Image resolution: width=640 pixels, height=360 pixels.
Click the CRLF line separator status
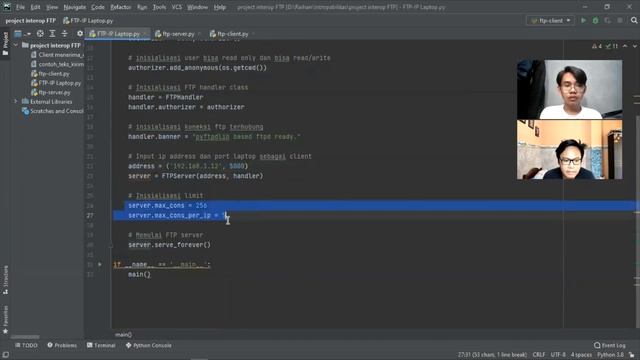[539, 355]
